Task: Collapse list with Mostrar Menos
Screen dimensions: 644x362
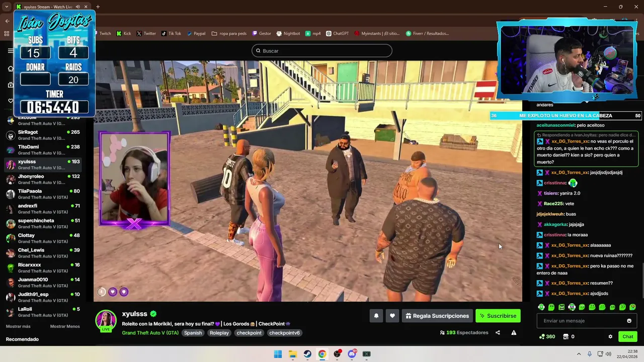Action: click(x=65, y=326)
